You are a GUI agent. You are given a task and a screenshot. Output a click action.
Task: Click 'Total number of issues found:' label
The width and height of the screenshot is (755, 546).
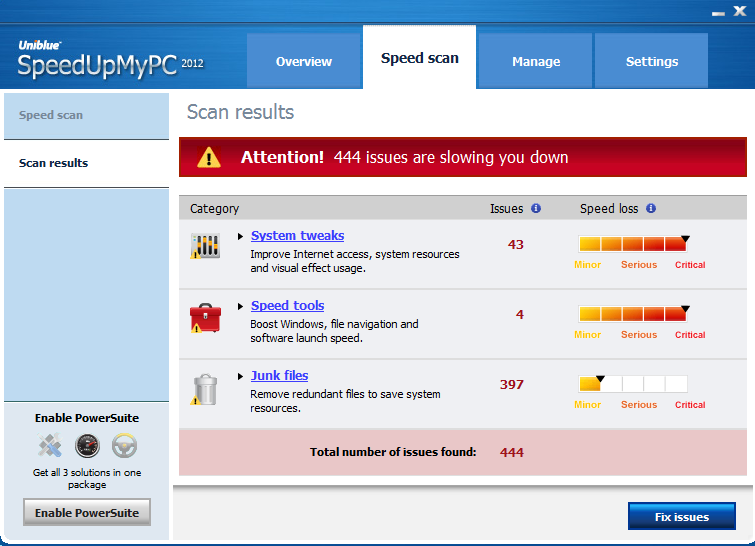coord(393,452)
